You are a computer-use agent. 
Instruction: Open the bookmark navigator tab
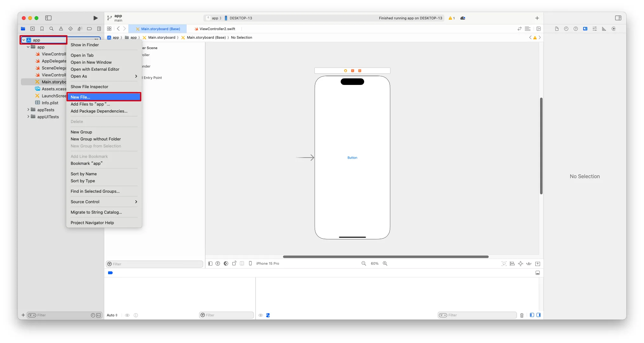(x=42, y=29)
